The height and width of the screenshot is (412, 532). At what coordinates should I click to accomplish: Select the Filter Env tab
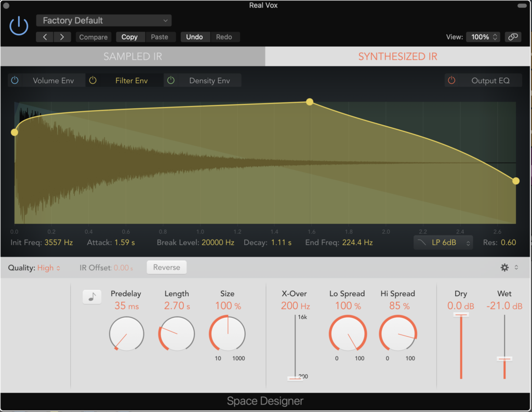[131, 81]
